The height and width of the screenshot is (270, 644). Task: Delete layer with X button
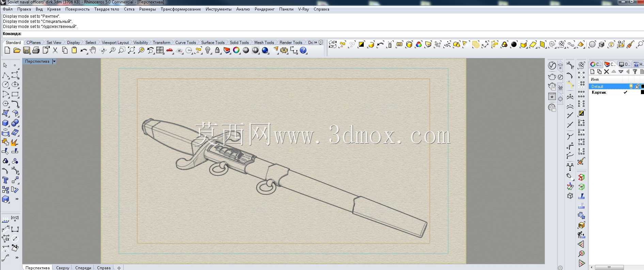(x=607, y=72)
